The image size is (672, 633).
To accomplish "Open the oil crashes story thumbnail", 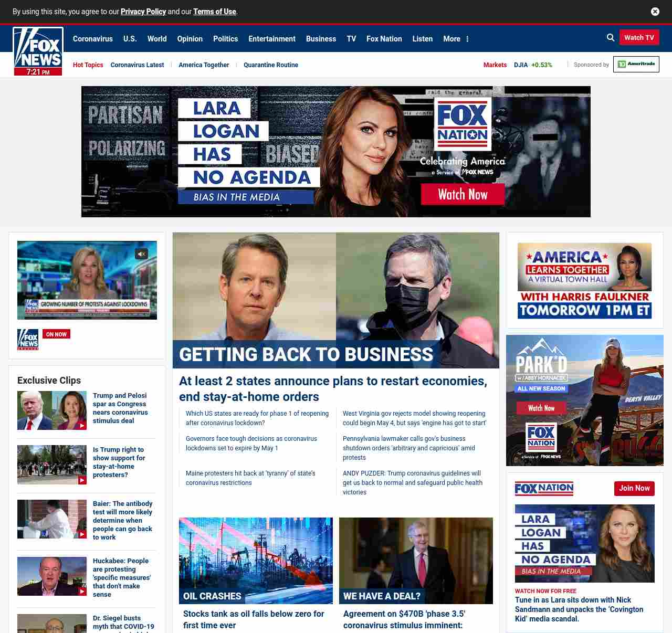I will pyautogui.click(x=256, y=560).
